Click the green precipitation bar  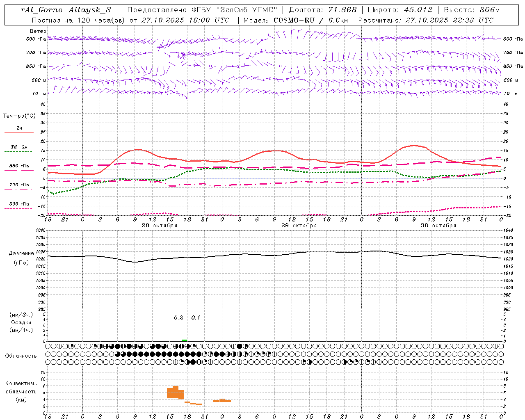point(185,340)
